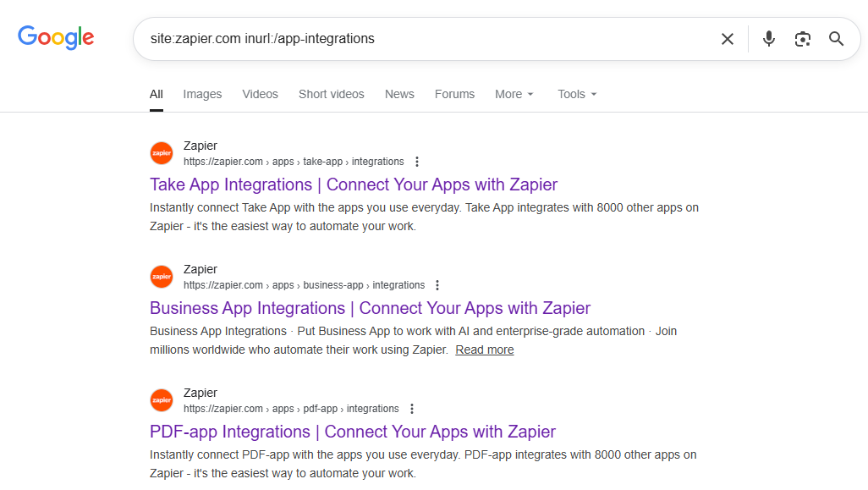Open Take App Integrations result title
Viewport: 868px width, 490px height.
353,184
